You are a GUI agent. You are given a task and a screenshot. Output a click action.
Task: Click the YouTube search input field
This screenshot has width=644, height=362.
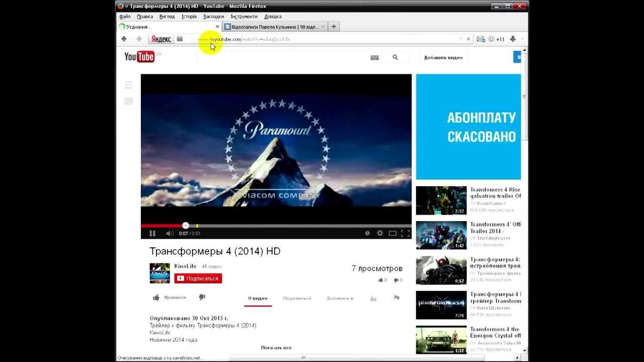click(x=282, y=57)
